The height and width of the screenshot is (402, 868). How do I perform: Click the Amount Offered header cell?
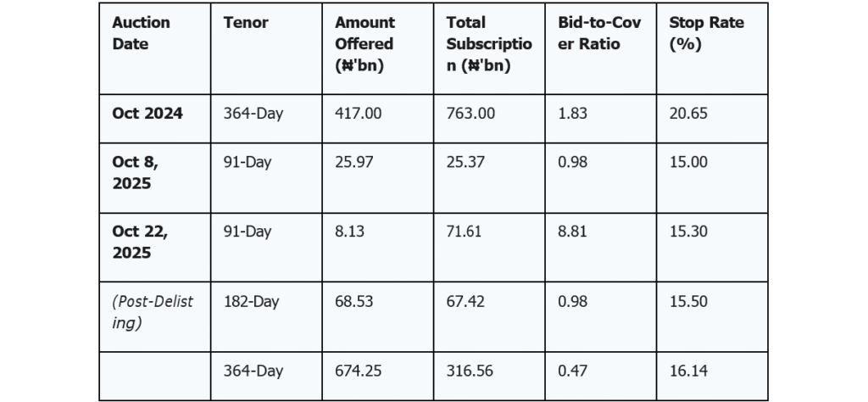click(x=364, y=44)
